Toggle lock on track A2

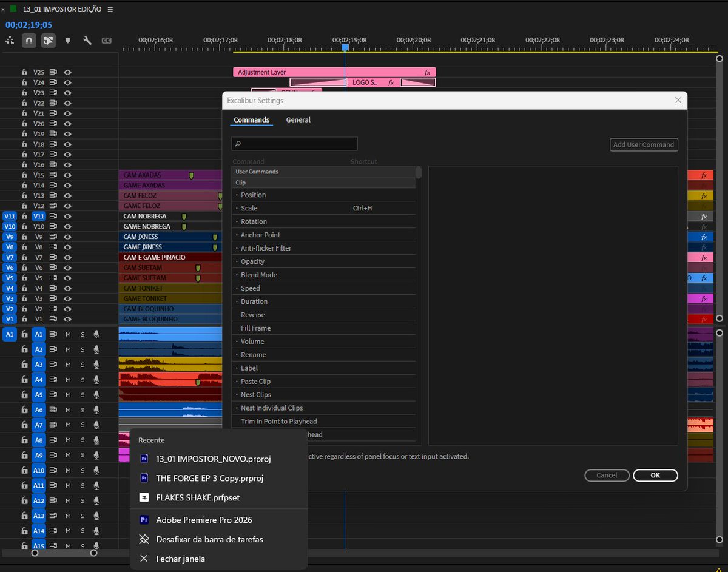click(24, 349)
